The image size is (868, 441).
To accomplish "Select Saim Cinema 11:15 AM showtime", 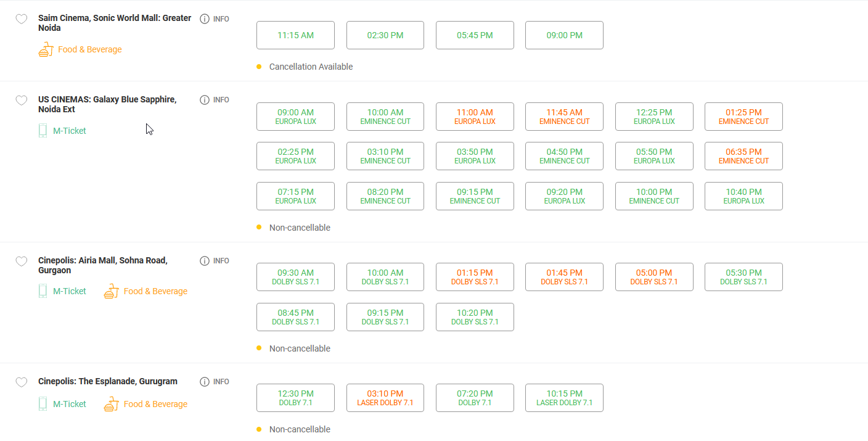I will point(295,35).
